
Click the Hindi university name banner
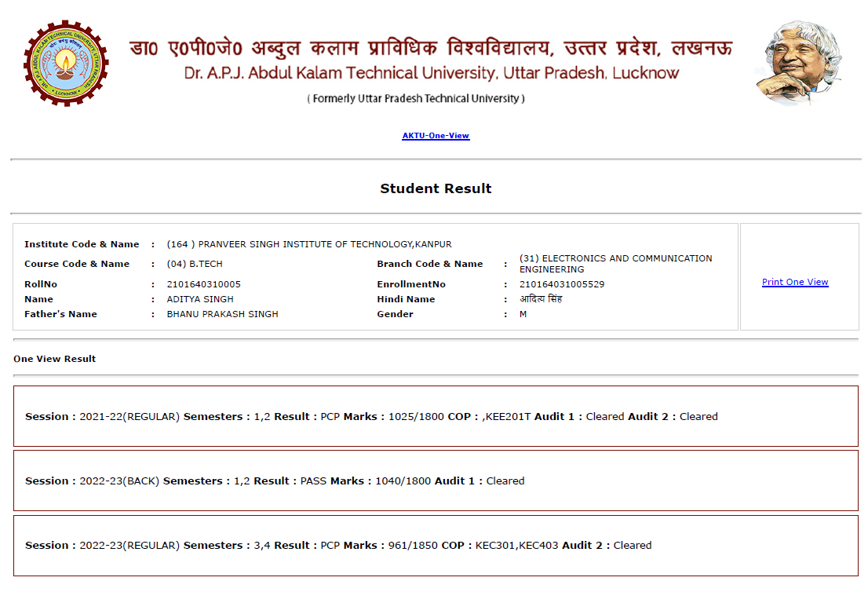[x=431, y=46]
